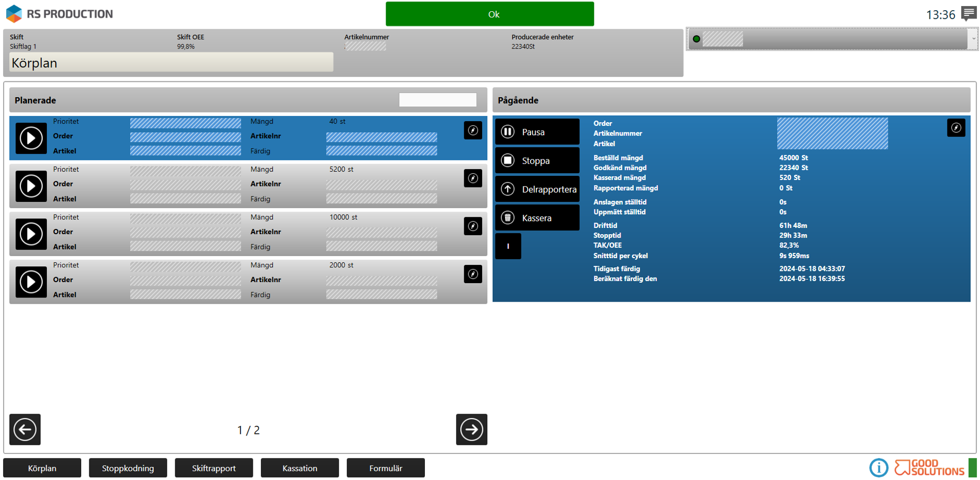Go to next page of planned orders
980x480 pixels.
471,429
